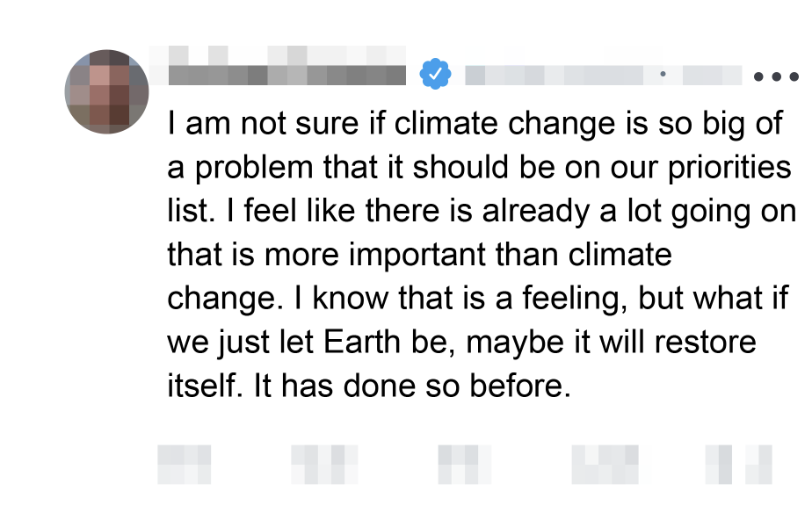
Task: Click the dot separator before the timestamp
Action: [662, 75]
